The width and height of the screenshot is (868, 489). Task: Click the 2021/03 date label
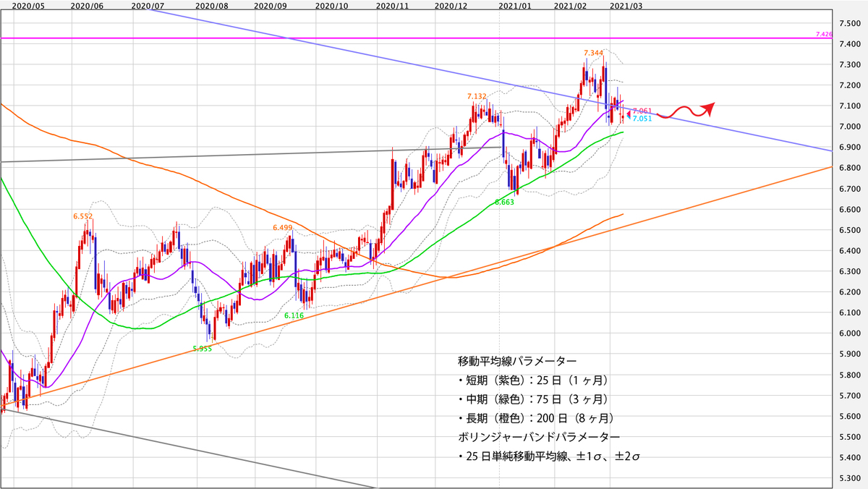click(626, 4)
